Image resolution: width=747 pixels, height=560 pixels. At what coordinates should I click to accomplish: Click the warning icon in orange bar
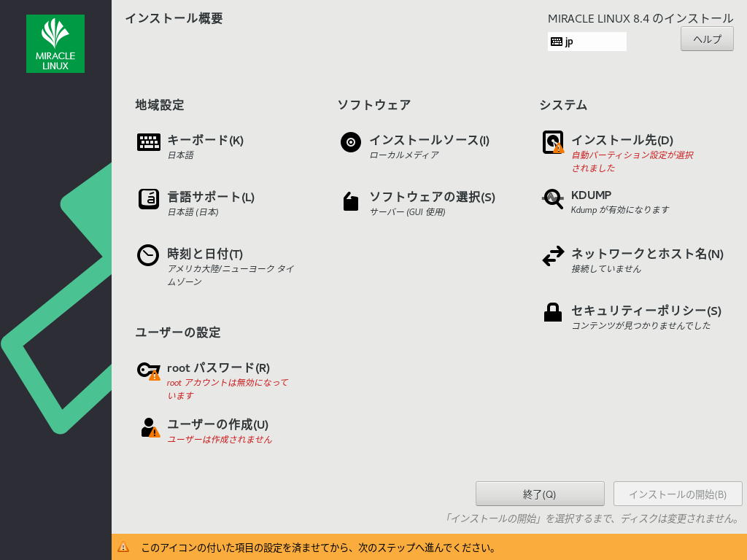pyautogui.click(x=123, y=547)
